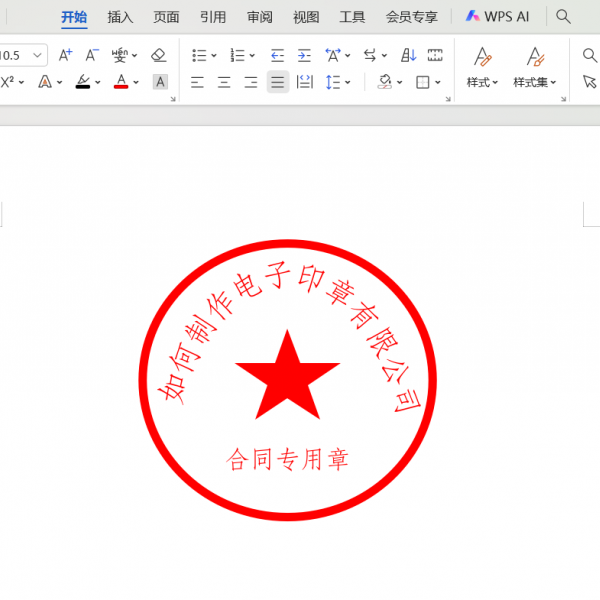The image size is (600, 600).
Task: Toggle justify text alignment
Action: pyautogui.click(x=278, y=82)
